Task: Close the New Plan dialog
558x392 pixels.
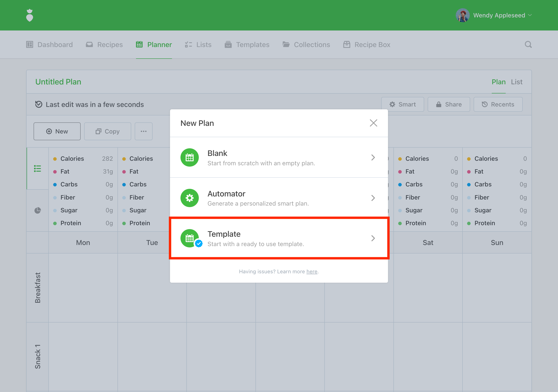Action: [x=373, y=123]
